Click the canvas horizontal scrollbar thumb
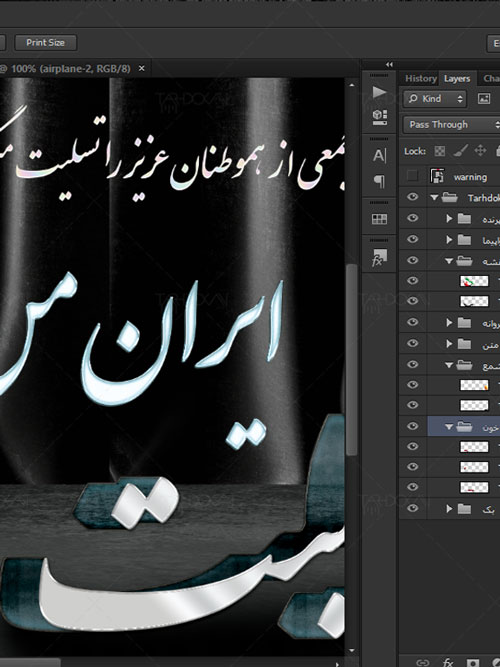 tap(30, 663)
